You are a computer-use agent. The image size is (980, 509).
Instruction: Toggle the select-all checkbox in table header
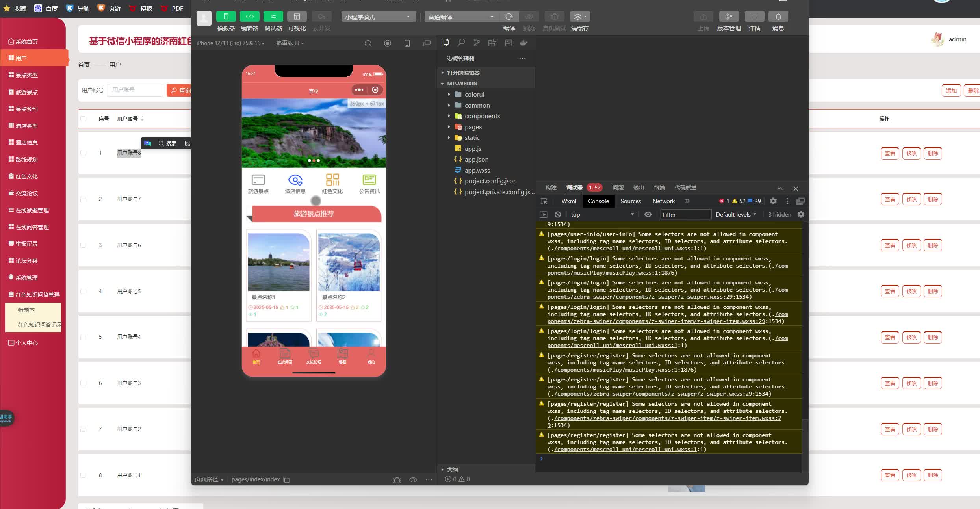(x=83, y=119)
